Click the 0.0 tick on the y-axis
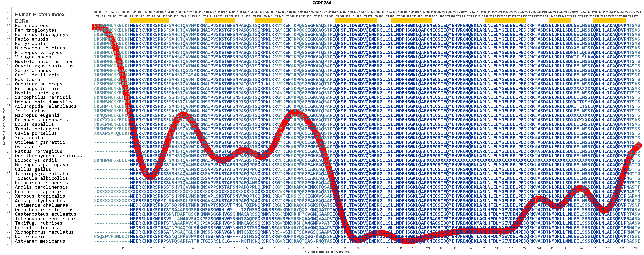 pos(8,245)
